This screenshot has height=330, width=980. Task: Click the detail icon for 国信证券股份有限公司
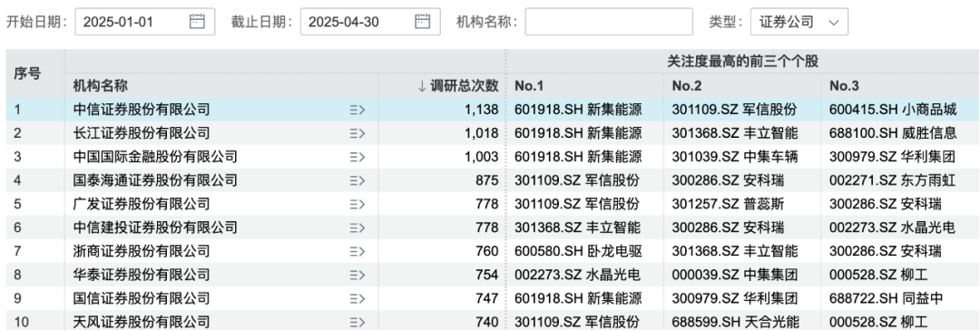pos(357,298)
